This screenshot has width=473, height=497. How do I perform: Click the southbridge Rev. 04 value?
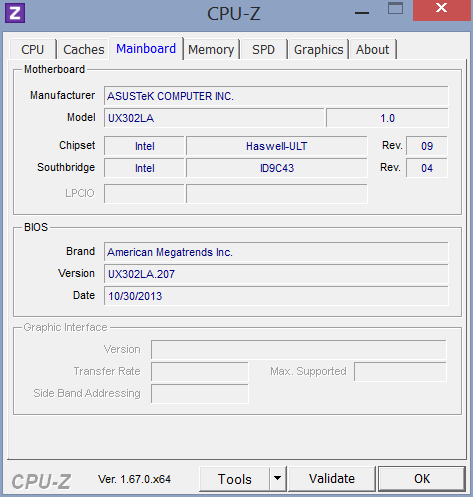point(427,168)
